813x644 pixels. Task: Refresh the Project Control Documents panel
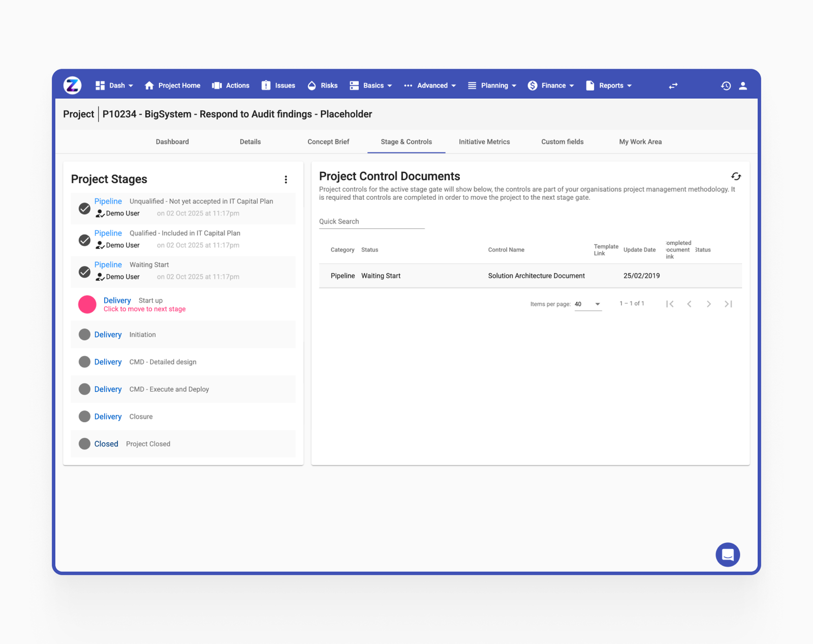click(x=736, y=176)
